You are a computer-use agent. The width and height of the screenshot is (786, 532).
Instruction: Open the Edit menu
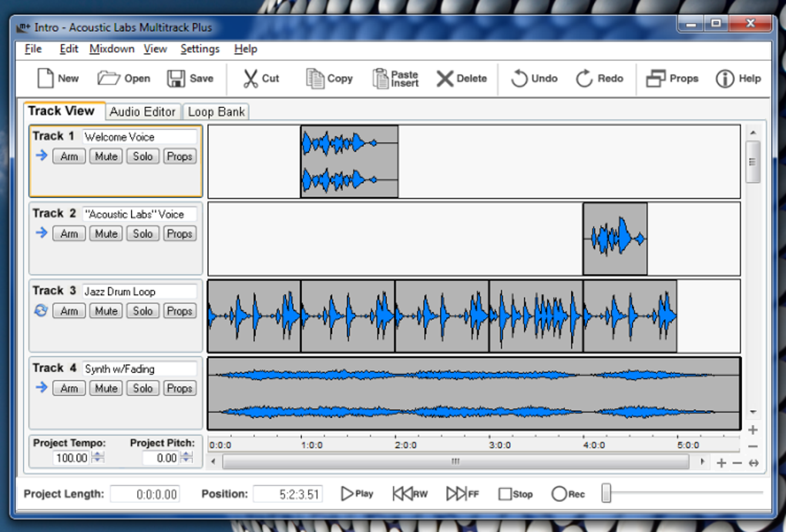69,49
